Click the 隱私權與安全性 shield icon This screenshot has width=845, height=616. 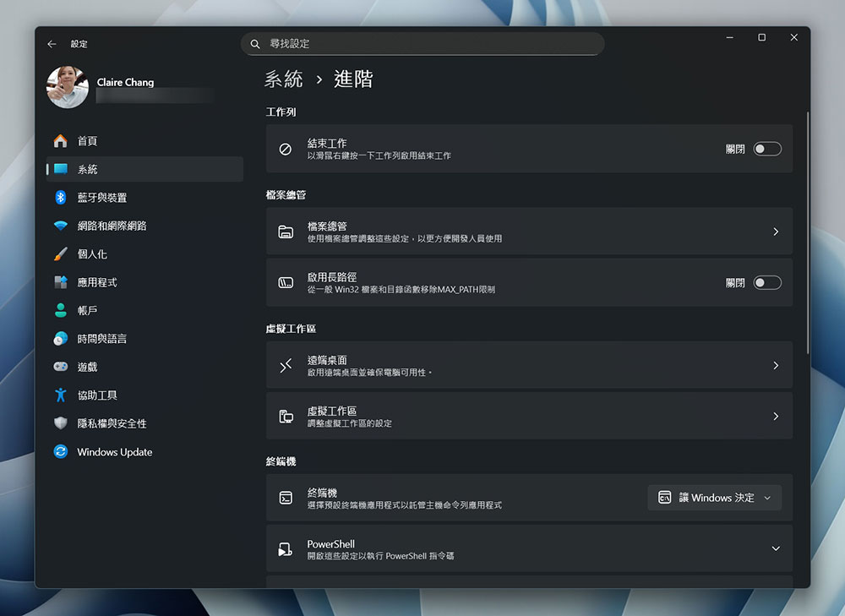click(60, 423)
